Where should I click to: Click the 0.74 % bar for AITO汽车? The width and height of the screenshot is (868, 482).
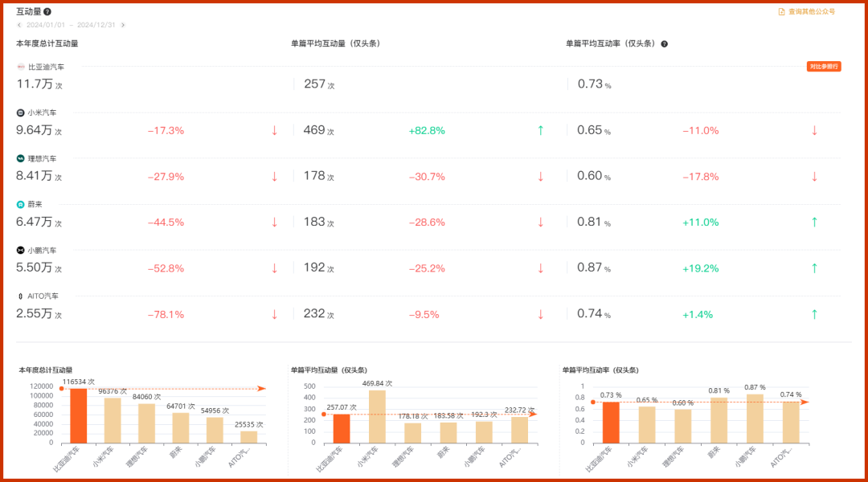(x=791, y=423)
